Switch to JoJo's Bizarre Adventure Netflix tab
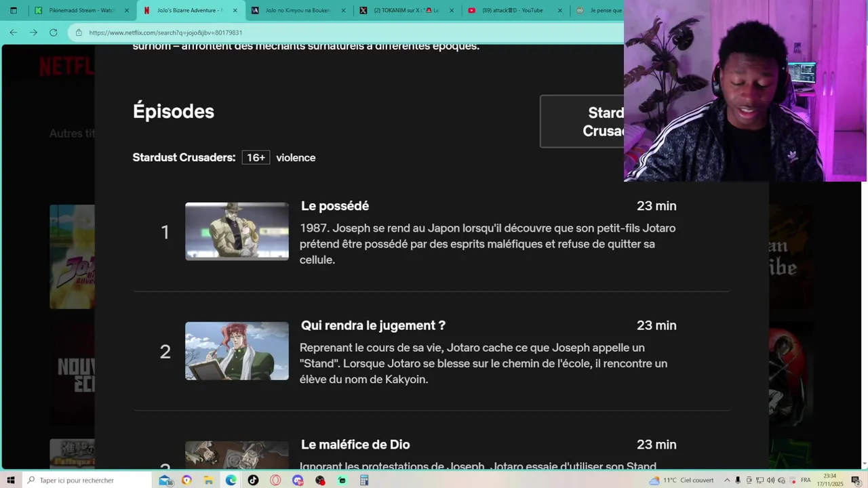 point(190,10)
